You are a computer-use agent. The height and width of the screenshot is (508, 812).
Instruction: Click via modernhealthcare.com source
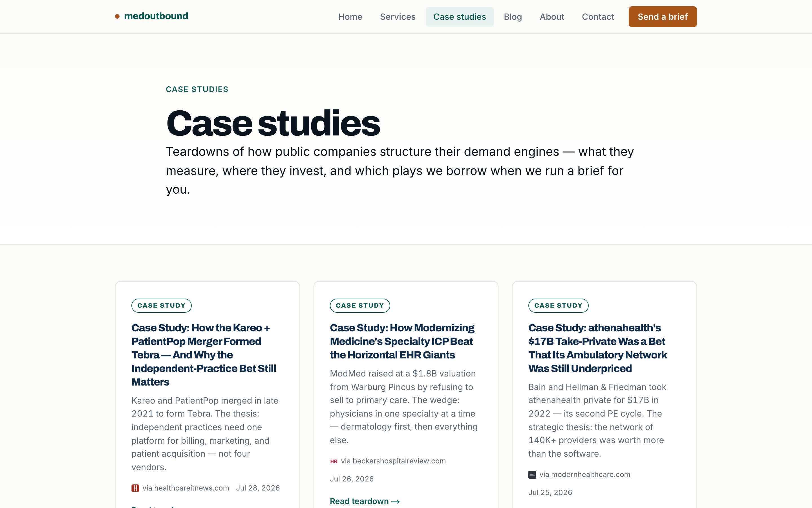584,474
